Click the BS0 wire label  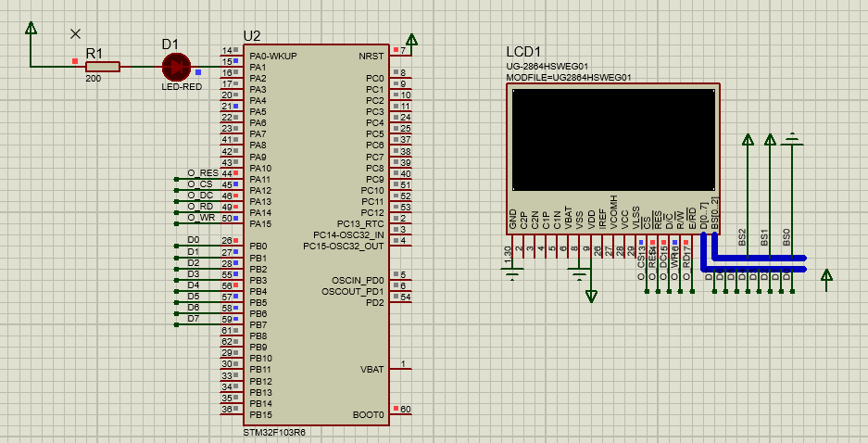click(x=786, y=237)
